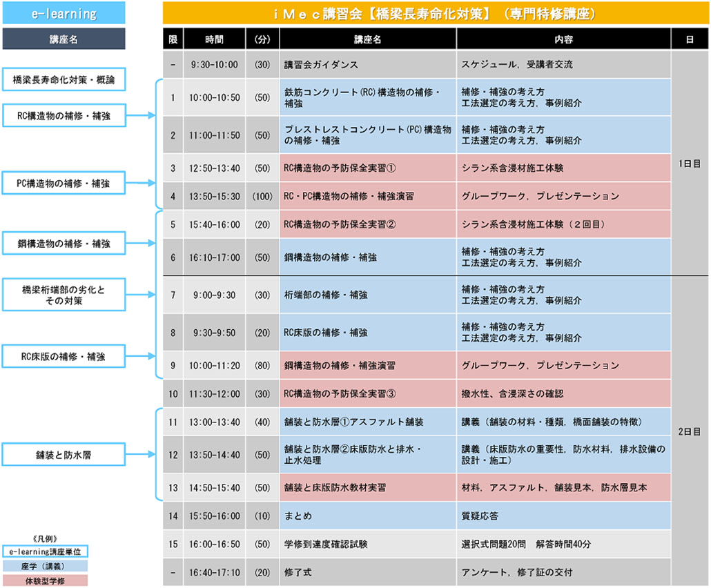Click the RC構造物の予防保全実習① cell
This screenshot has width=711, height=588.
click(x=367, y=168)
